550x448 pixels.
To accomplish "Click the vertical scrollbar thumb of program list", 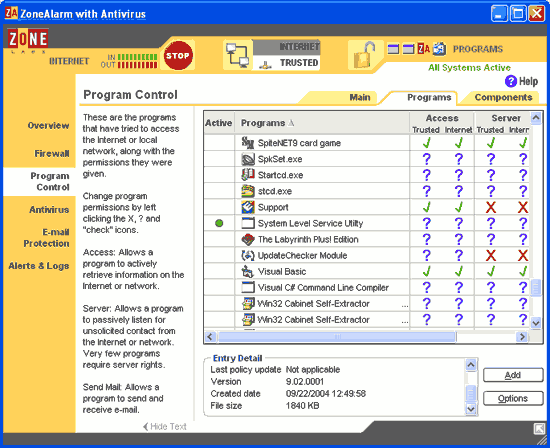I will 536,288.
